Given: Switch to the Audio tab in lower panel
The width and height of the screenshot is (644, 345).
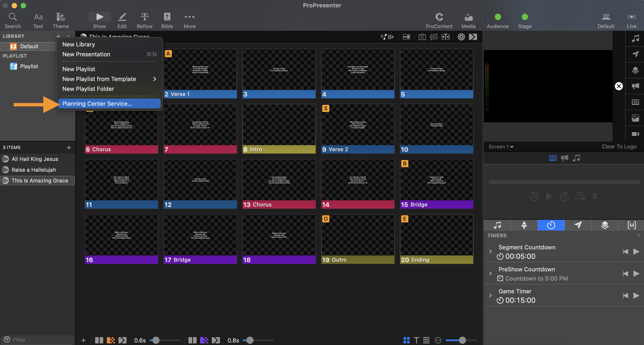Looking at the screenshot, I should coord(497,225).
